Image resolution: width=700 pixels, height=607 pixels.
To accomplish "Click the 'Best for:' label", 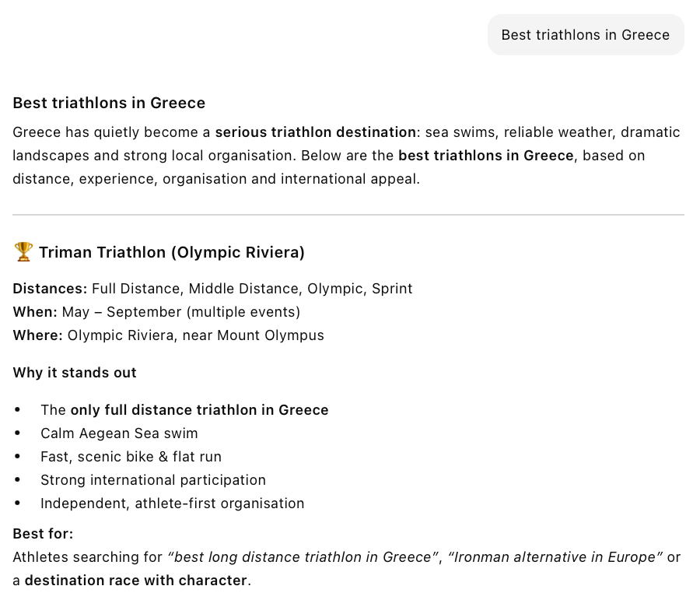I will click(x=43, y=534).
